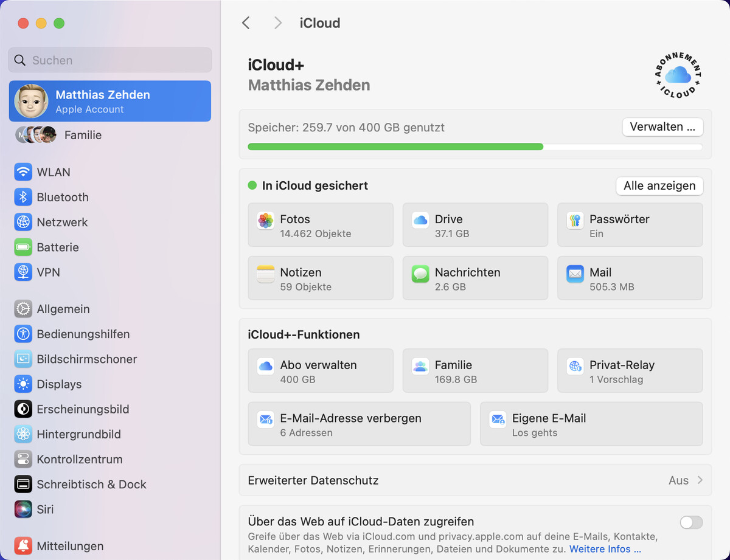Click the Verwalten button for storage
Screen dimensions: 730x560
coord(662,127)
